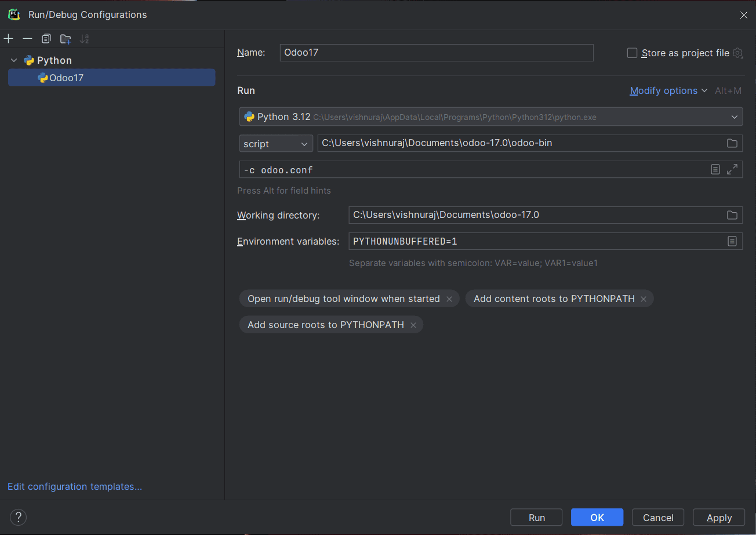Sort configurations alphabetically

click(x=85, y=39)
